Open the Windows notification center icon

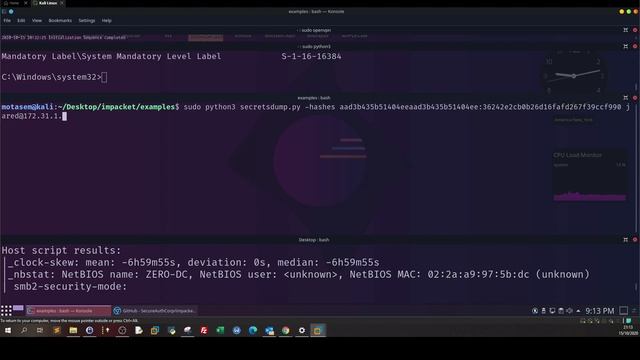point(629,321)
